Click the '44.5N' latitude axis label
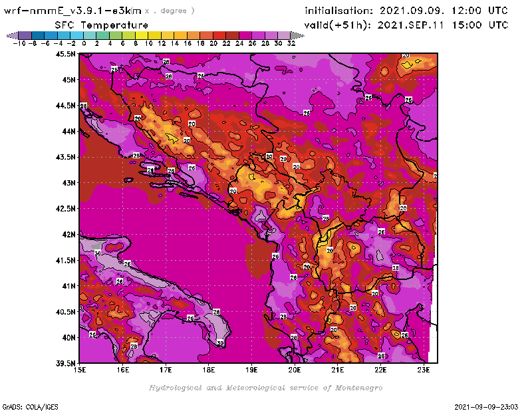Screen dimensions: 532x411 65,106
